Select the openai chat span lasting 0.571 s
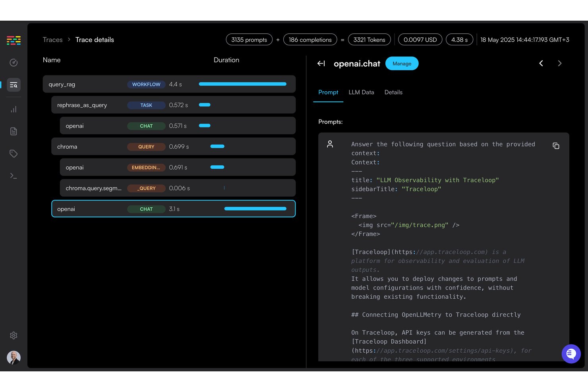Image resolution: width=588 pixels, height=392 pixels. coord(178,126)
